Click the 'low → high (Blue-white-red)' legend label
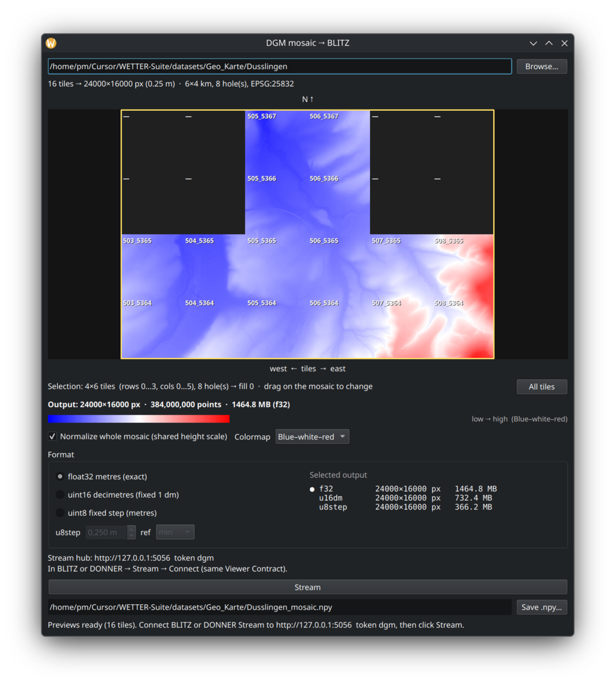The height and width of the screenshot is (686, 616). point(519,419)
